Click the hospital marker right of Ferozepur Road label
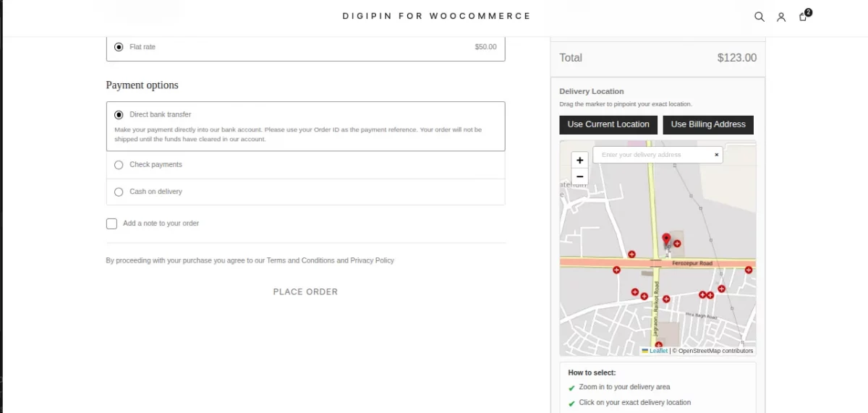Screen dimensions: 868x413 pos(749,270)
